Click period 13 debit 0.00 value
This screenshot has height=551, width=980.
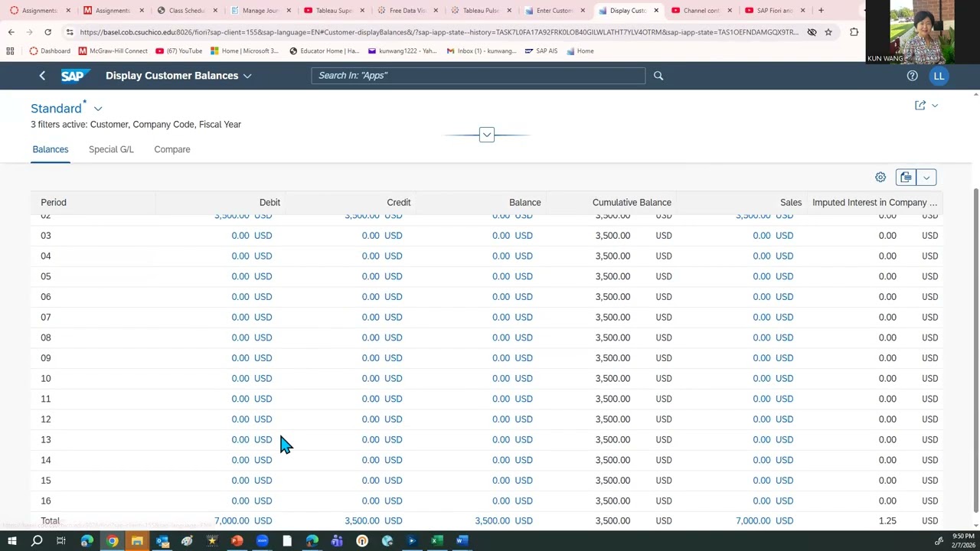[x=240, y=439]
